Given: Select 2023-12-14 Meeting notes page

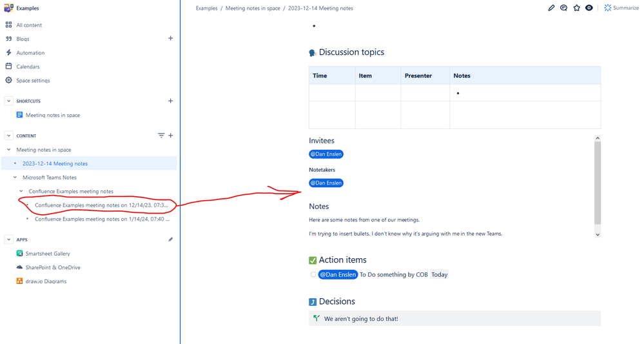Looking at the screenshot, I should pyautogui.click(x=55, y=163).
